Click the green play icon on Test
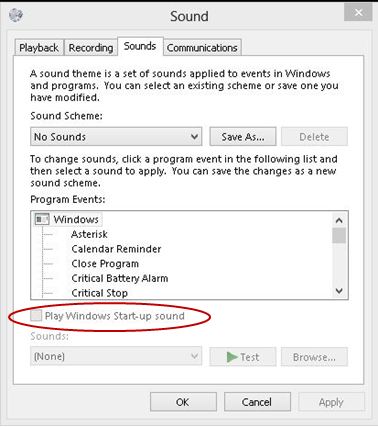378x427 pixels. pyautogui.click(x=232, y=357)
